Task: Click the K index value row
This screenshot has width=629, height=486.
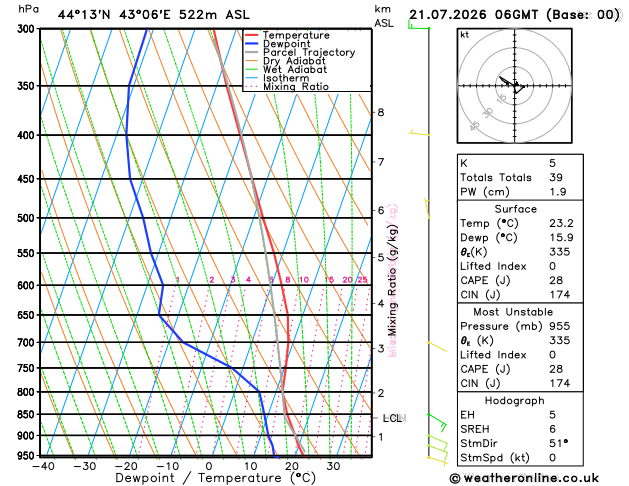Action: (x=520, y=163)
